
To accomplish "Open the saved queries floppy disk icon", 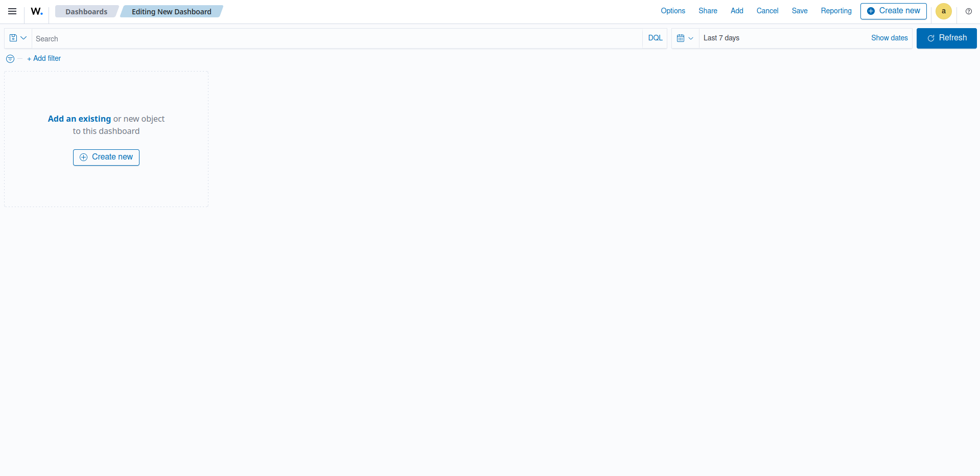I will (x=13, y=38).
